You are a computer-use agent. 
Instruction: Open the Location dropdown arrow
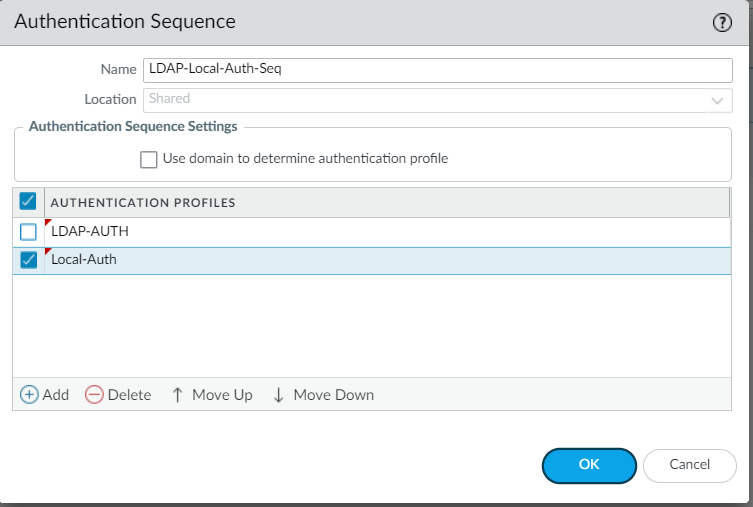717,100
